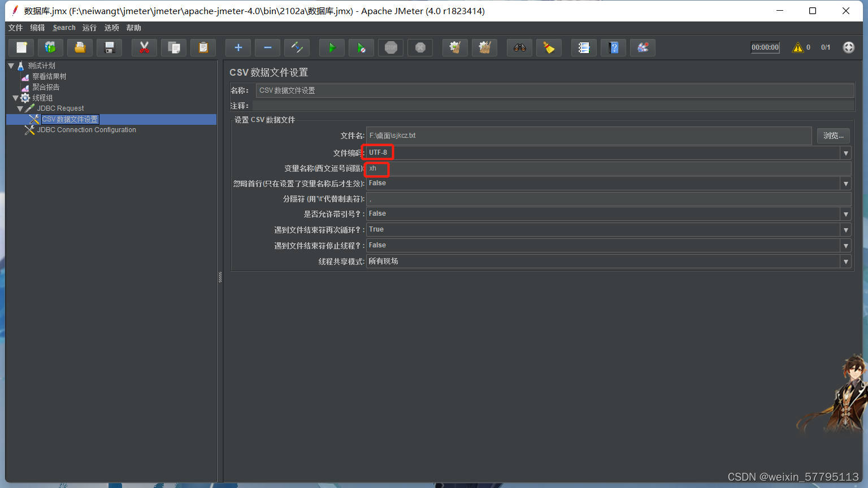Open the Function Helper list icon
Screen dimensions: 868x488
[584, 47]
